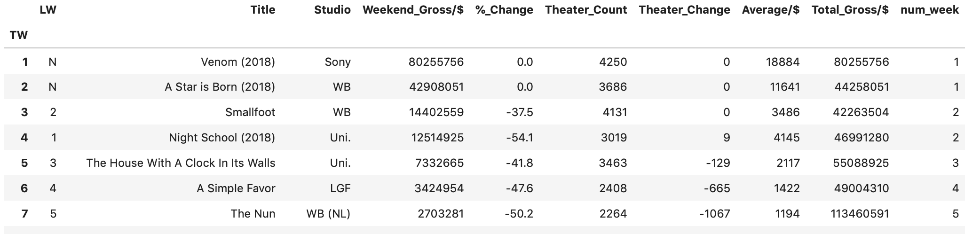Screen dimensions: 980x234
Task: Click the Total_Gross/$ column header
Action: (850, 10)
